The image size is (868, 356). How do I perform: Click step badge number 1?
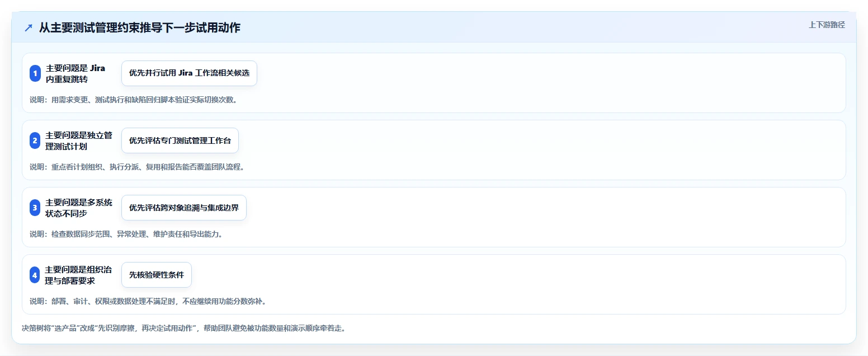tap(35, 73)
